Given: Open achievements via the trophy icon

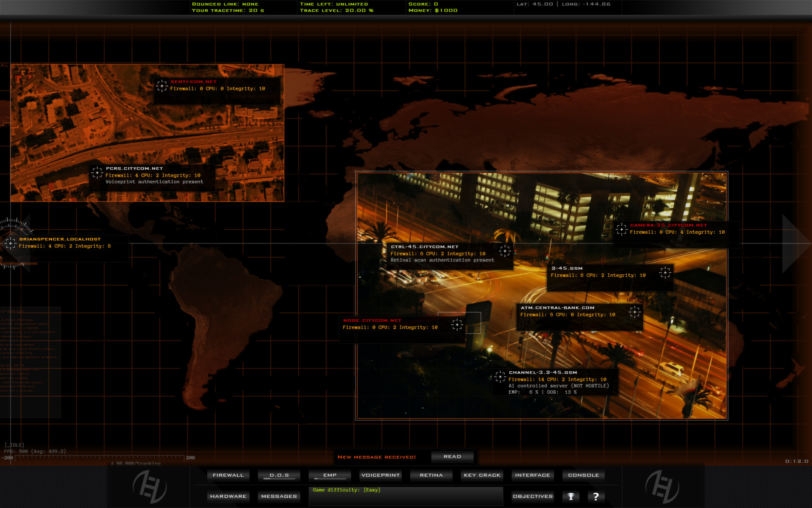Looking at the screenshot, I should coord(571,496).
